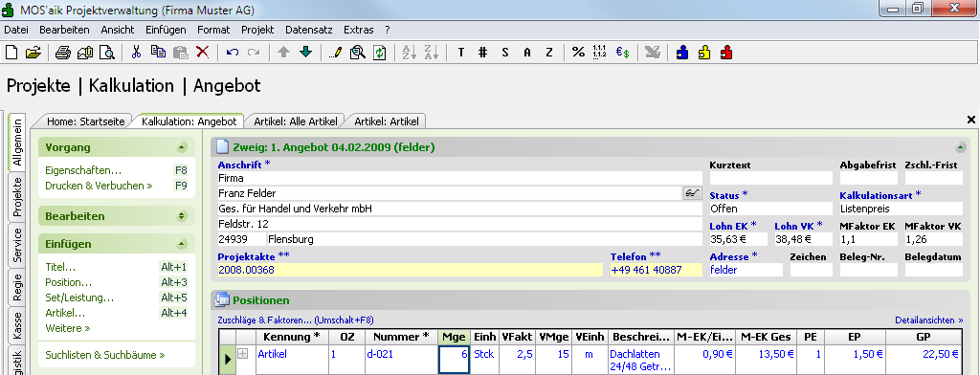Click the Mge cell containing 6
This screenshot has width=980, height=375.
tap(454, 360)
